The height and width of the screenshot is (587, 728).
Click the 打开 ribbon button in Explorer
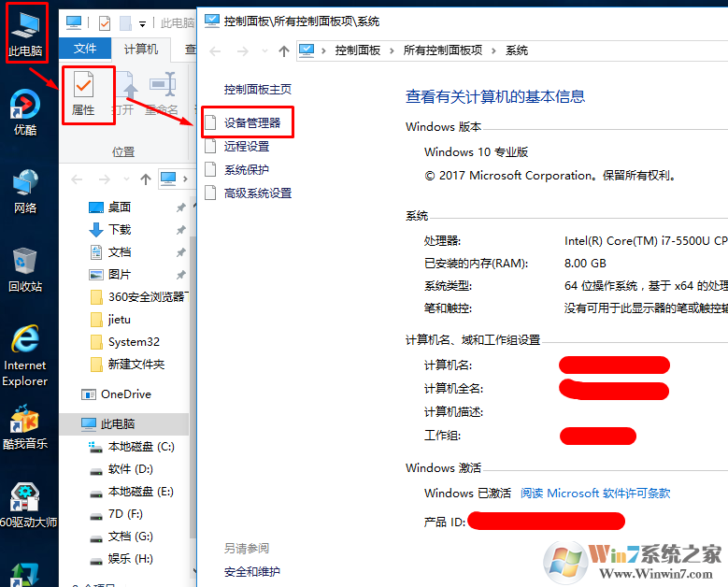(x=124, y=94)
